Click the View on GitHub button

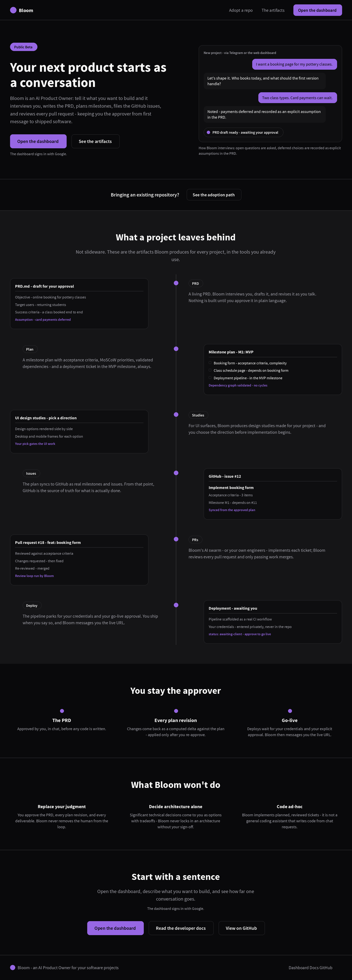241,928
